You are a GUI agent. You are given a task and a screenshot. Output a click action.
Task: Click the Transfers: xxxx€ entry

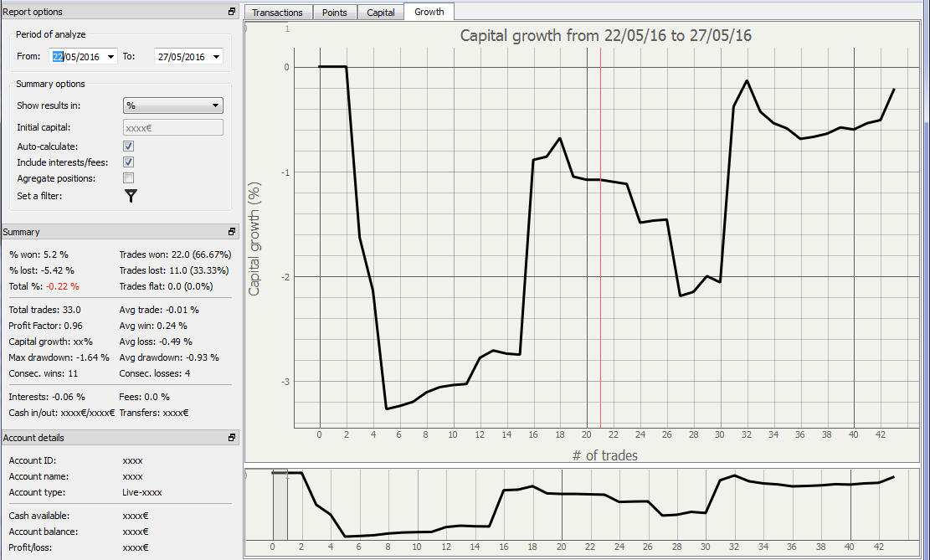pos(154,413)
